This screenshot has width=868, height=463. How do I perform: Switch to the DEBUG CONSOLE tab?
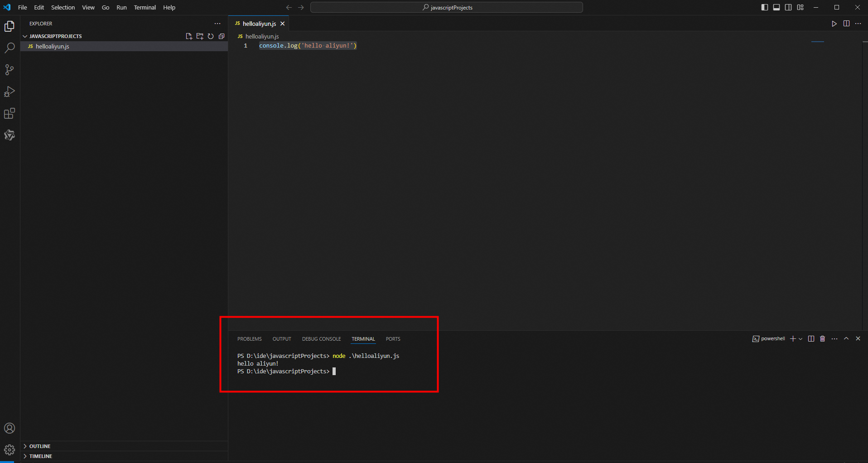[x=321, y=339]
